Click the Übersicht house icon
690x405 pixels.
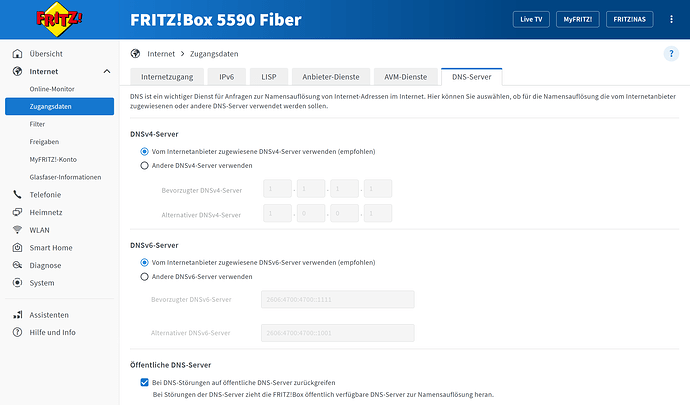[x=17, y=54]
